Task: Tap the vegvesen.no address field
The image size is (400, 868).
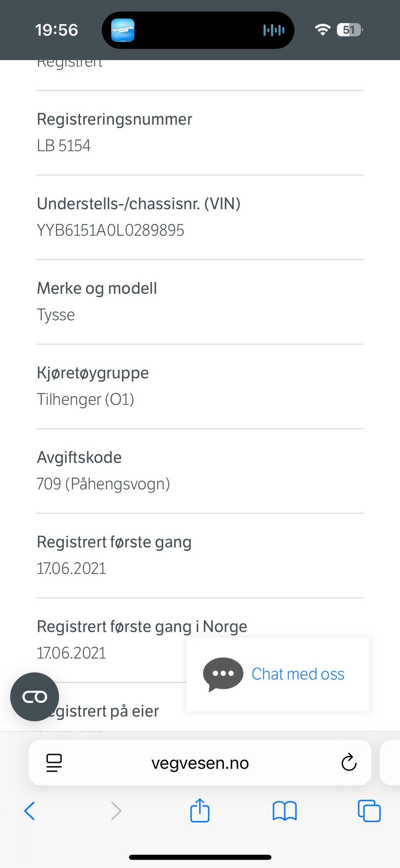Action: (x=200, y=763)
